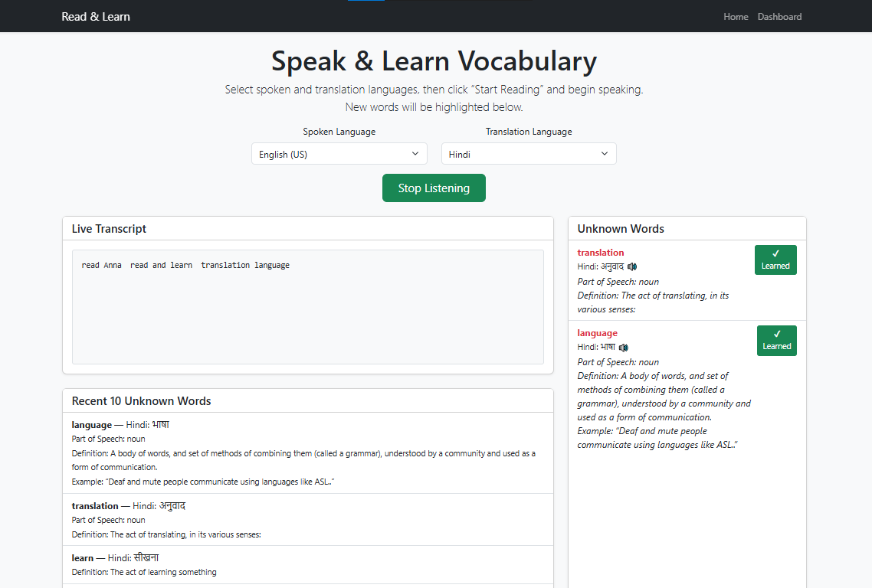872x588 pixels.
Task: Click "learn" entry in Recent Unknown Words
Action: 83,558
